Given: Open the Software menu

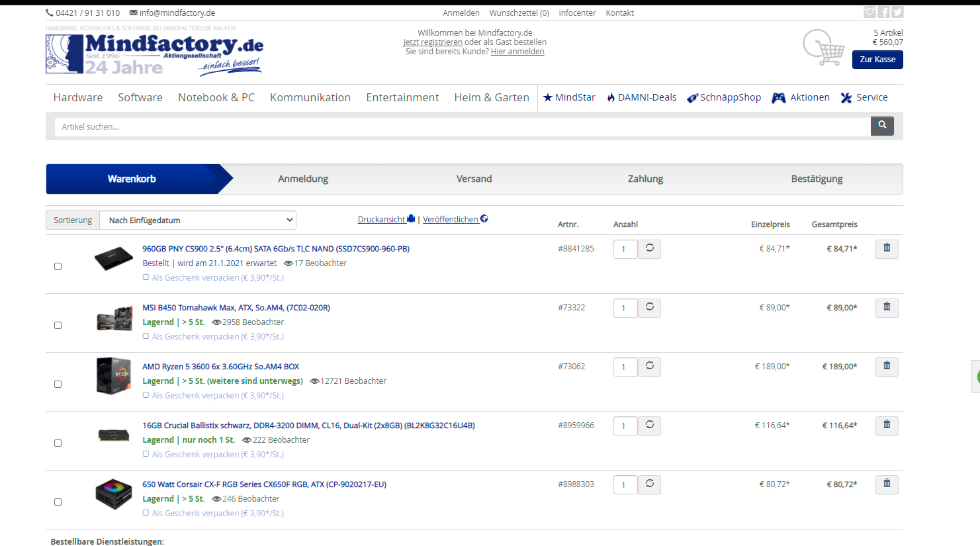Looking at the screenshot, I should pos(140,97).
